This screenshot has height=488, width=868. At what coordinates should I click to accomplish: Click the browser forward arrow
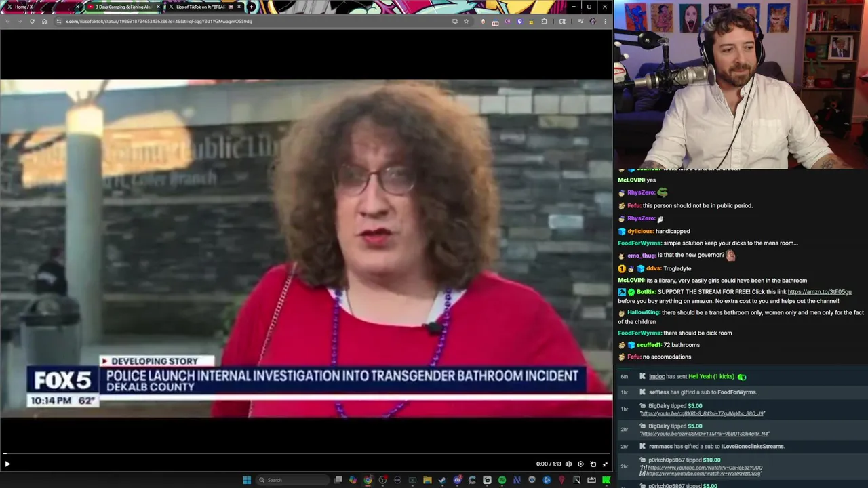click(x=20, y=21)
